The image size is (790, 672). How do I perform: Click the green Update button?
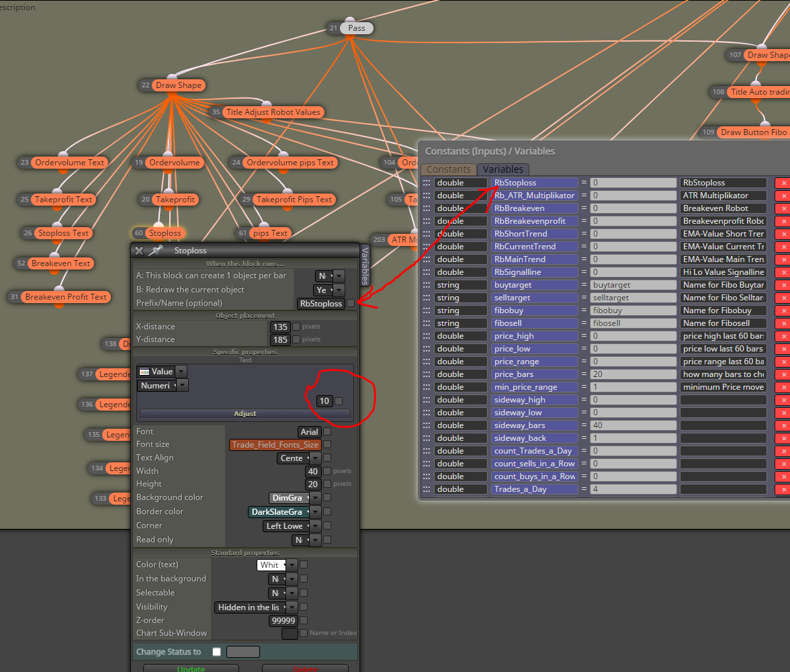click(191, 669)
